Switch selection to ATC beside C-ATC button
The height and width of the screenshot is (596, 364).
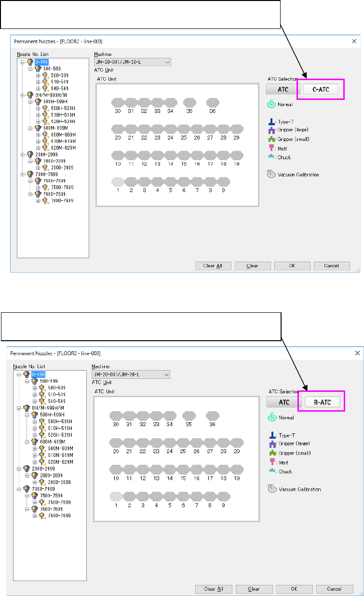pyautogui.click(x=284, y=89)
